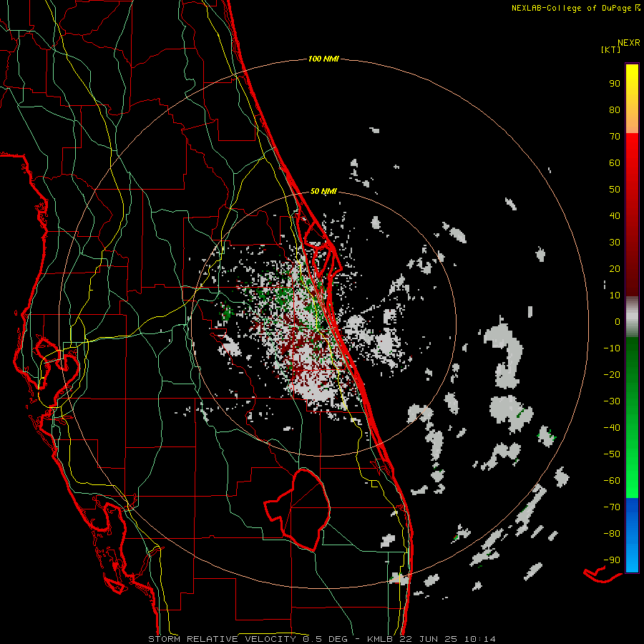This screenshot has height=644, width=644.
Task: Click the NEXLAB-College of DuPage title text
Action: 571,8
